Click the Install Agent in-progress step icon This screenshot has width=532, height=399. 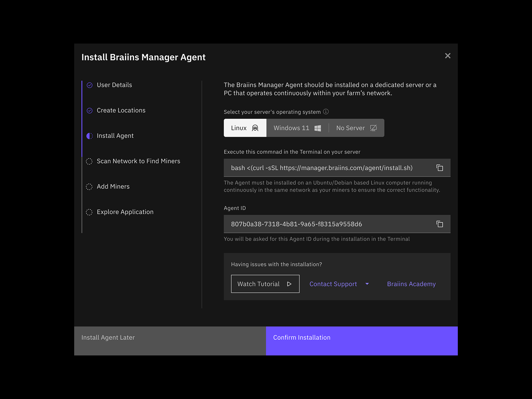click(89, 136)
